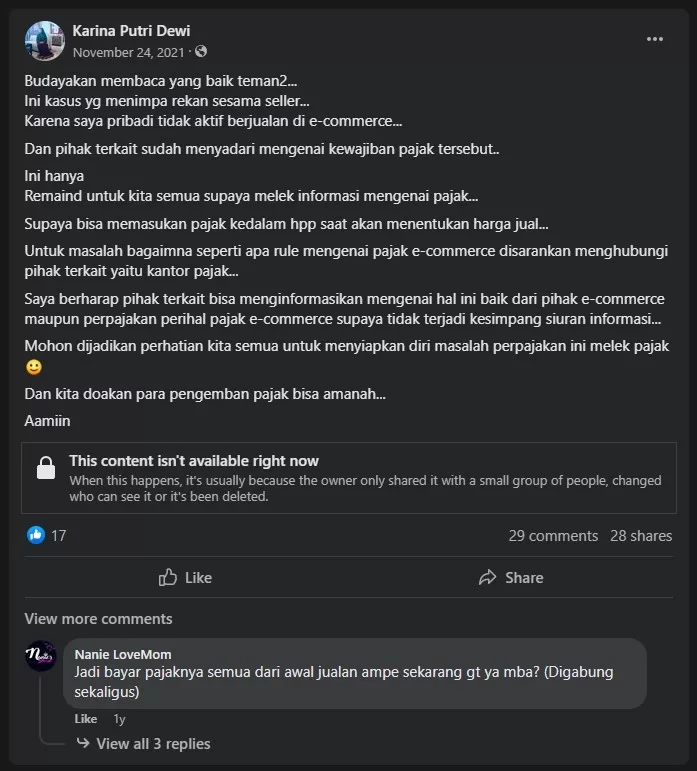Like Nanie LoveMom's comment
This screenshot has width=697, height=771.
point(86,718)
